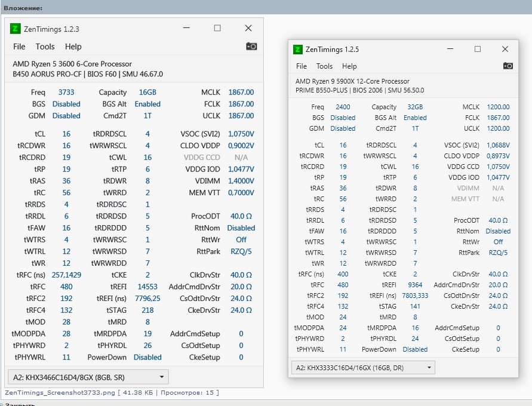Click the green ZenTimings 1.2.3 app logo
Screen dimensions: 532x406
(15, 29)
